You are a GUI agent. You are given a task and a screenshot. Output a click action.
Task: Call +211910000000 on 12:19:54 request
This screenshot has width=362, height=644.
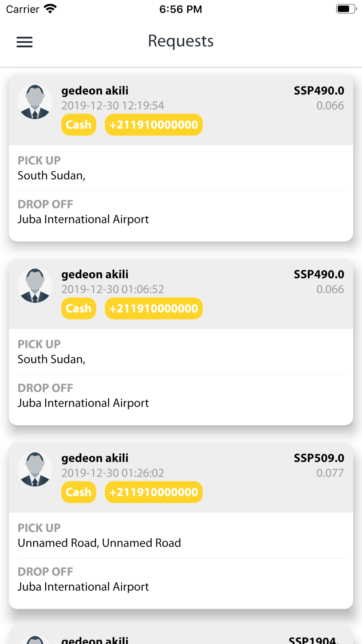point(153,125)
